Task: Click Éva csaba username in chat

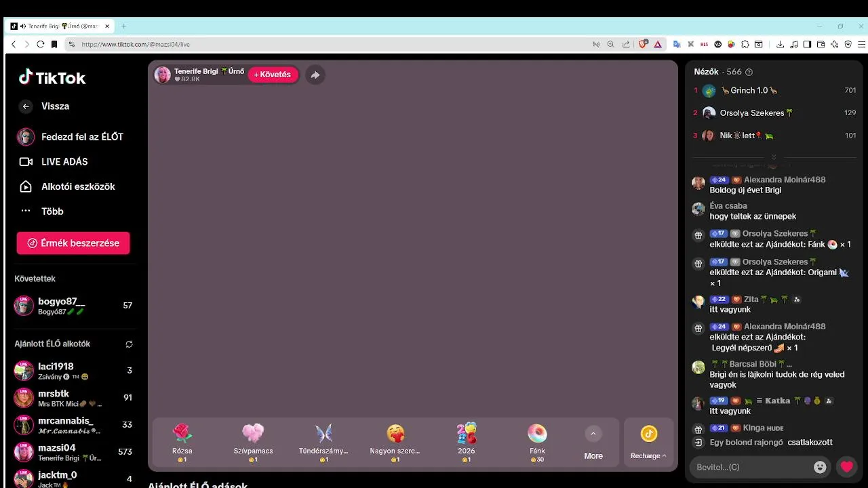Action: tap(728, 206)
